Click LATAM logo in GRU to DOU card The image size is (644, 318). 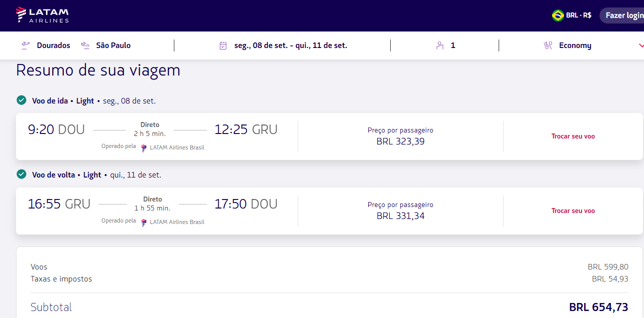tap(144, 222)
